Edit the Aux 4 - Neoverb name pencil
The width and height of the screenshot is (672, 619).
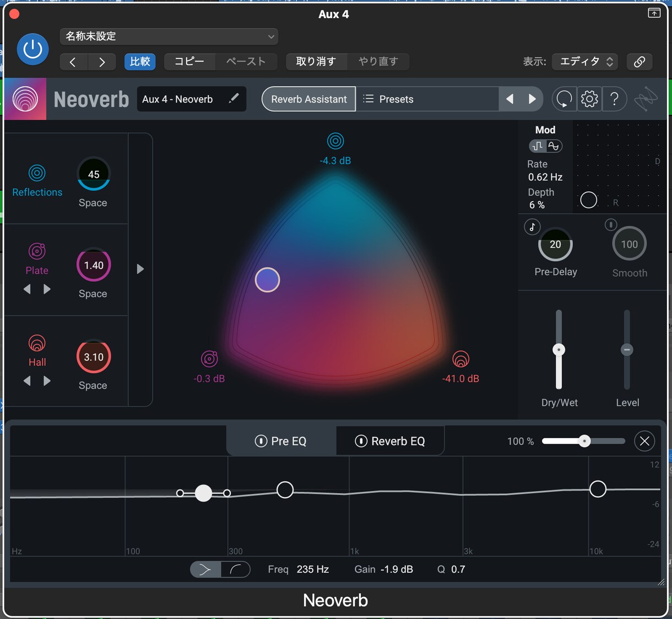click(x=234, y=98)
